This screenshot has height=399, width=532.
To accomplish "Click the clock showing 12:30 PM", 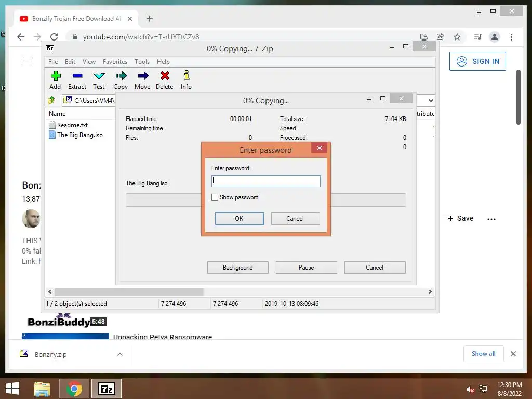I will [x=509, y=385].
